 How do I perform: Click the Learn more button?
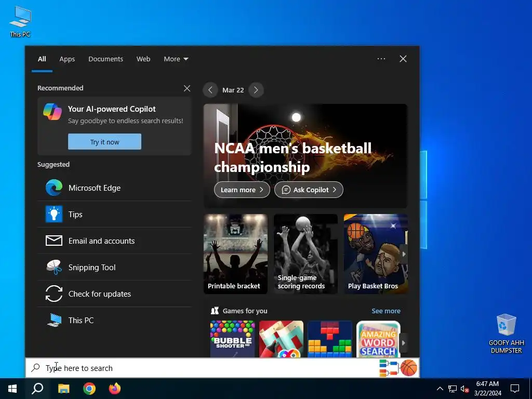tap(242, 190)
